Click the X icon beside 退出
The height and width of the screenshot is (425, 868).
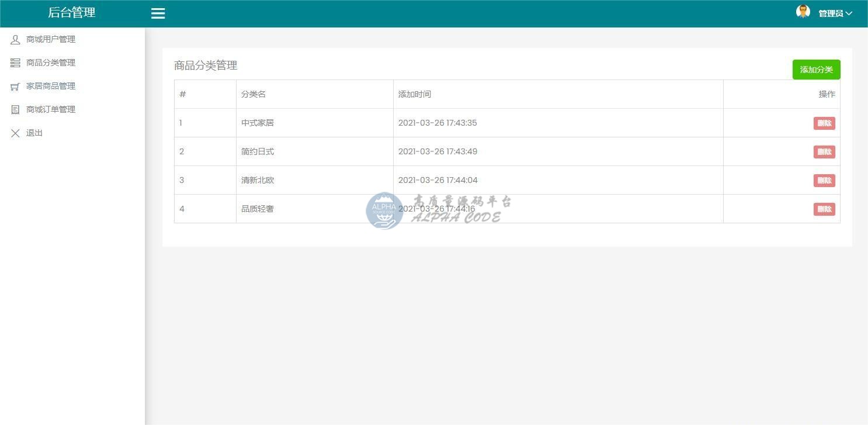click(15, 133)
